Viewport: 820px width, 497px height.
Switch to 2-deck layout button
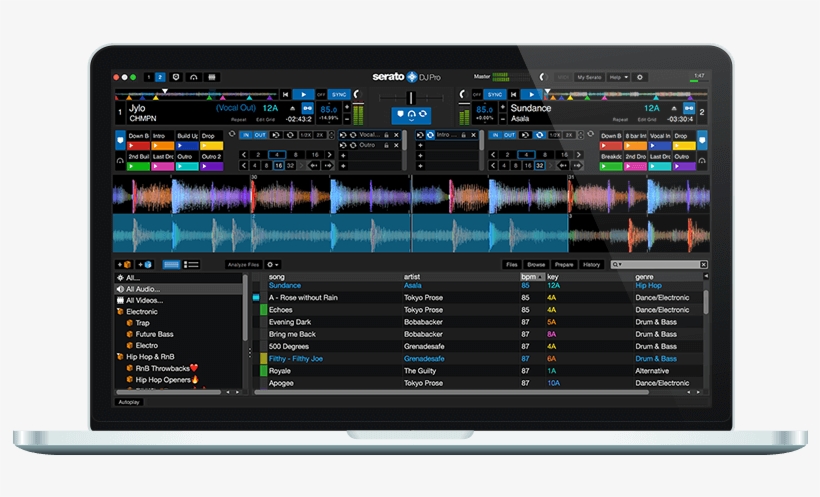[160, 77]
